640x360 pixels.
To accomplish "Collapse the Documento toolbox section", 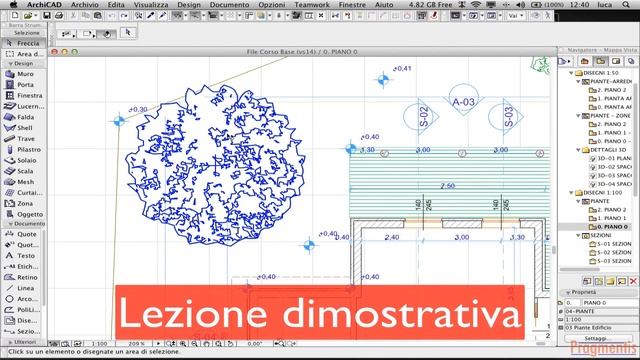I will pyautogui.click(x=11, y=224).
